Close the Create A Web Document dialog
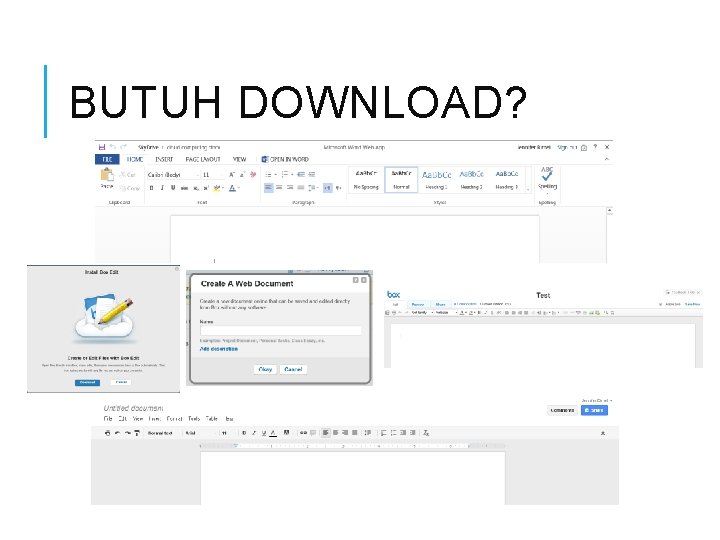Viewport: 720px width, 540px height. point(364,280)
